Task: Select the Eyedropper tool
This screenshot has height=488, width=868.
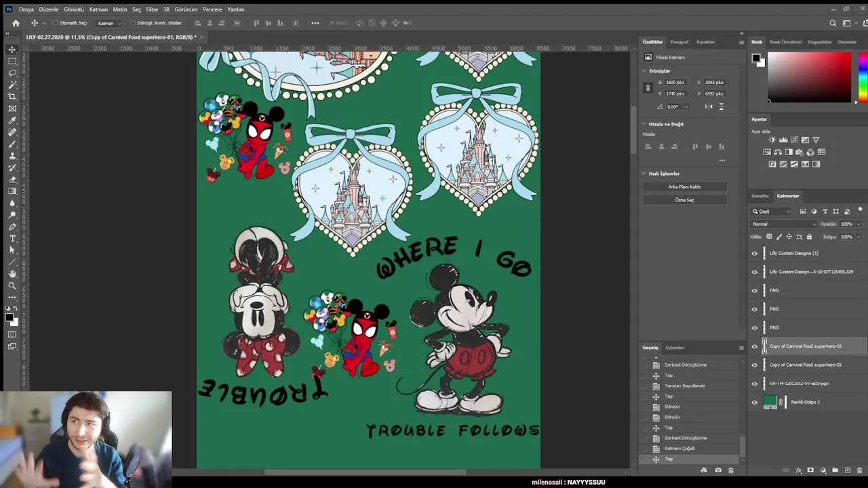Action: [x=12, y=120]
